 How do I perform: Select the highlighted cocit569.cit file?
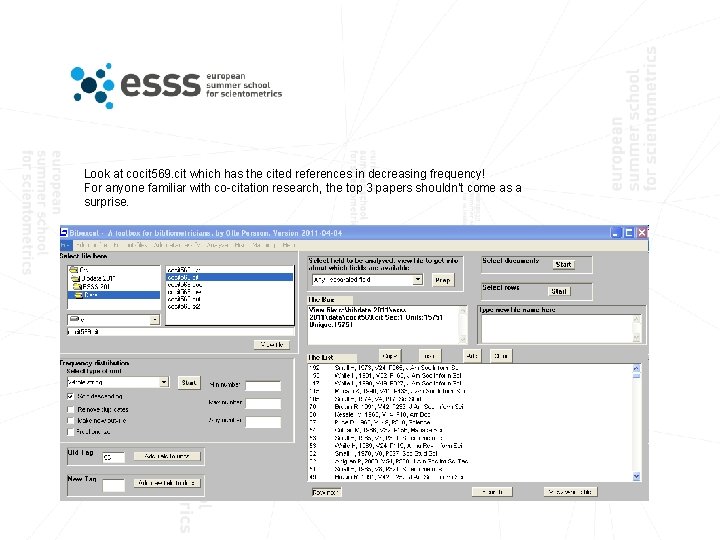point(229,277)
